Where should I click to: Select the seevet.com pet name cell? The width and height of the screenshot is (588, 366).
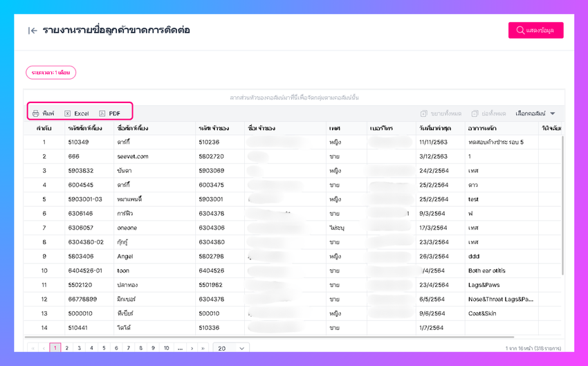pyautogui.click(x=154, y=156)
